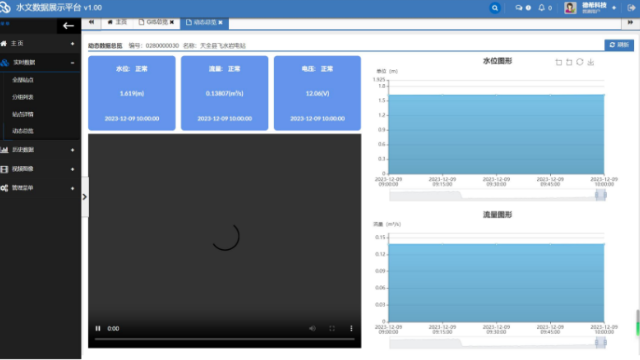The height and width of the screenshot is (360, 640).
Task: Click the 刷新 refresh button
Action: click(x=619, y=45)
